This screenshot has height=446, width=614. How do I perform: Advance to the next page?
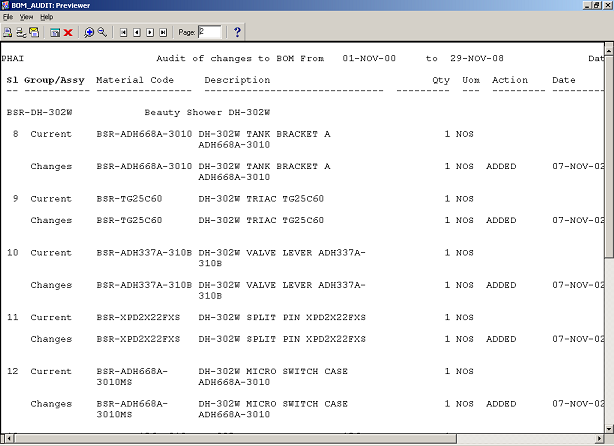(x=150, y=32)
